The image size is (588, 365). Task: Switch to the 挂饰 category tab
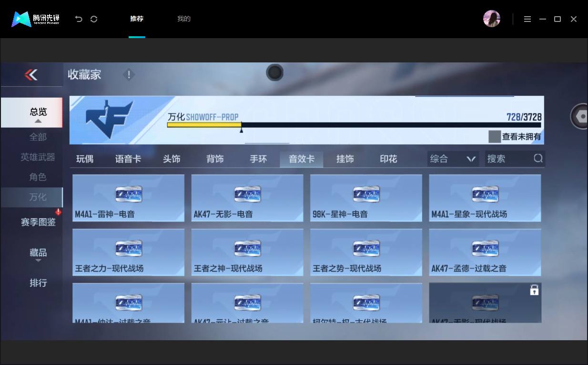pyautogui.click(x=345, y=159)
